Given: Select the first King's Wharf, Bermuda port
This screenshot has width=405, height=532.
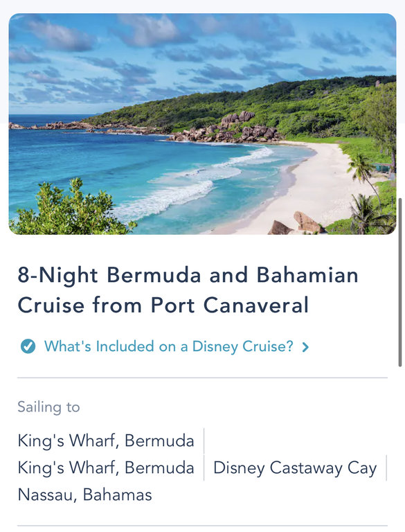Looking at the screenshot, I should pos(106,441).
